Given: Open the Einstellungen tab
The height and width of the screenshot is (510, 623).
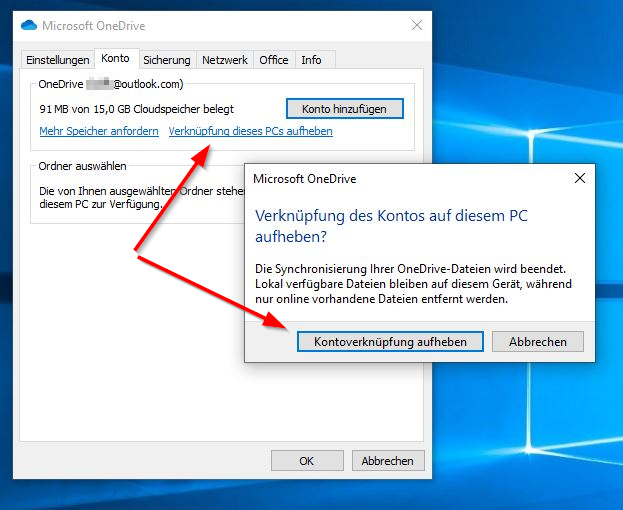Looking at the screenshot, I should coord(58,60).
